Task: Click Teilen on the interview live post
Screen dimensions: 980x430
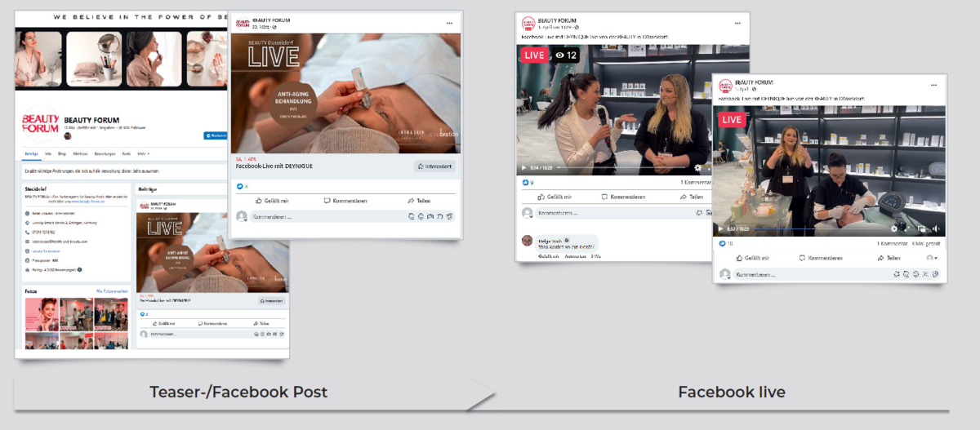Action: click(692, 197)
